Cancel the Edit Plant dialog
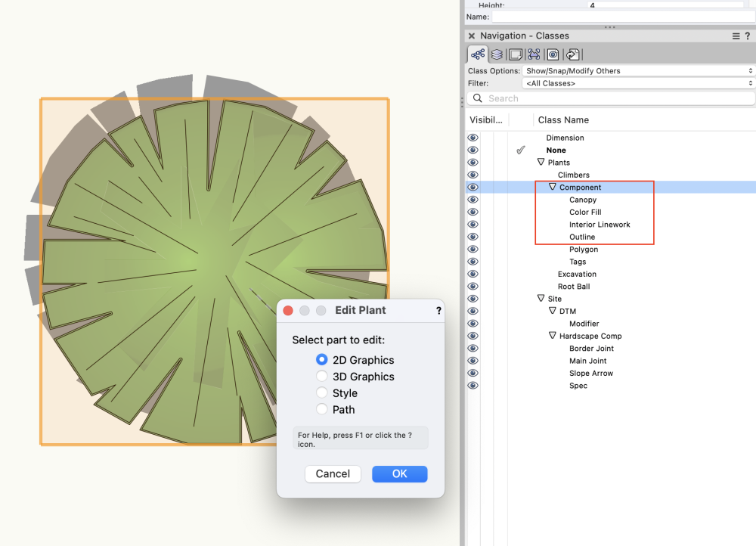Image resolution: width=756 pixels, height=546 pixels. click(333, 474)
